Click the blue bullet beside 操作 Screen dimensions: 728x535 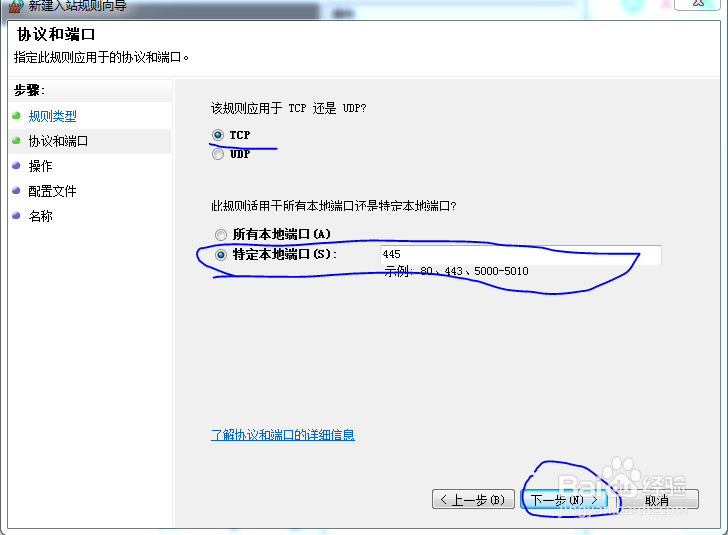pyautogui.click(x=16, y=165)
